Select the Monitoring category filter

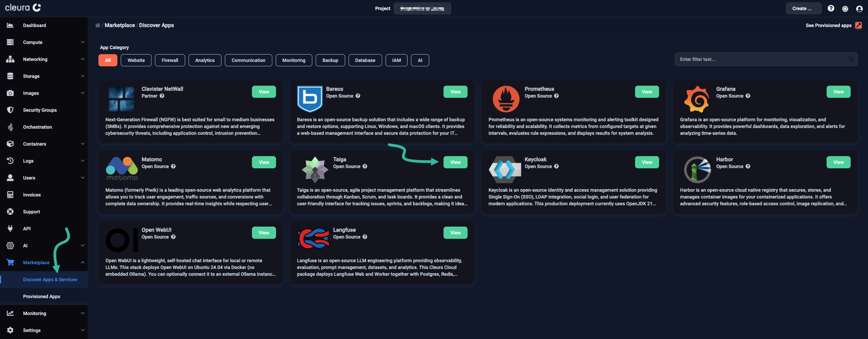click(293, 60)
